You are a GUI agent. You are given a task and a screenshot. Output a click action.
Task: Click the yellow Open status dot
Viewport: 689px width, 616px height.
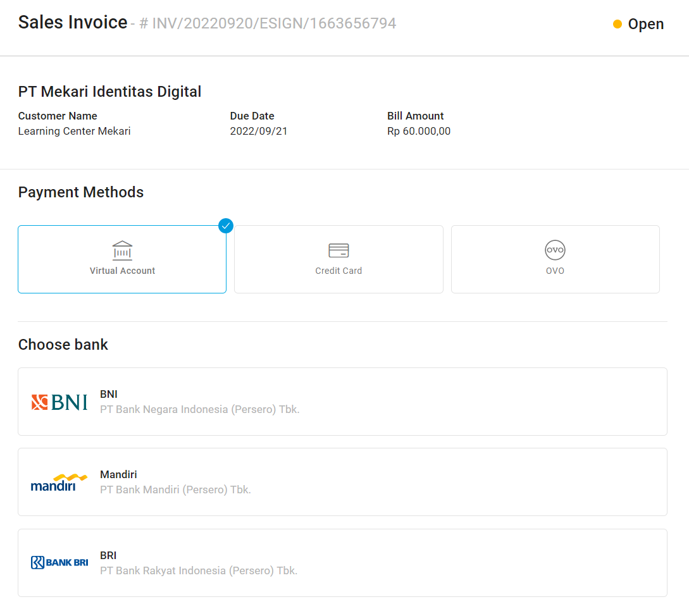(618, 24)
